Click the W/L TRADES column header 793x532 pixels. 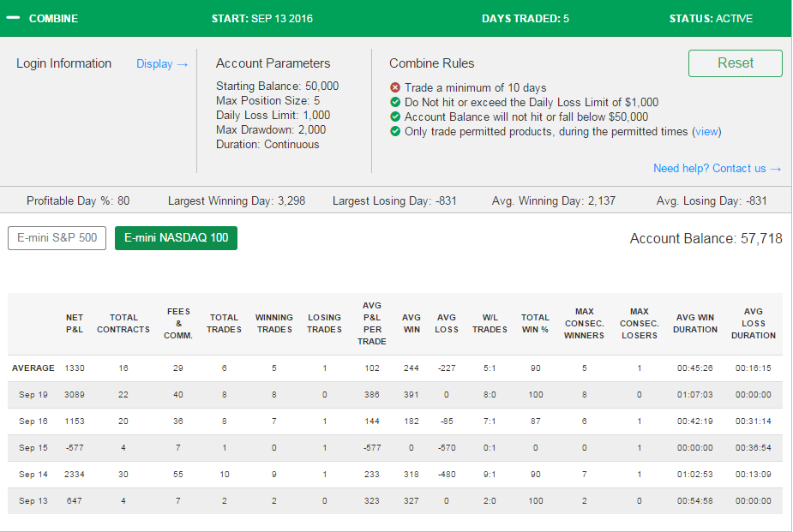pyautogui.click(x=490, y=323)
